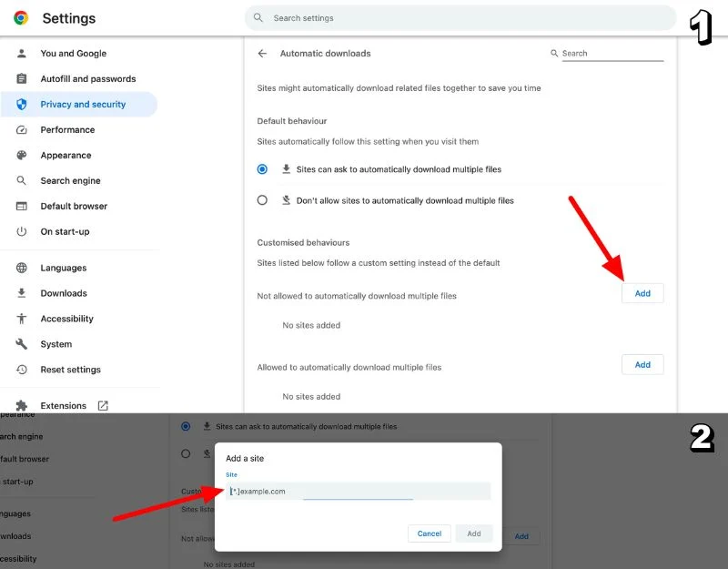Open the Extensions page
728x569 pixels.
click(x=63, y=405)
